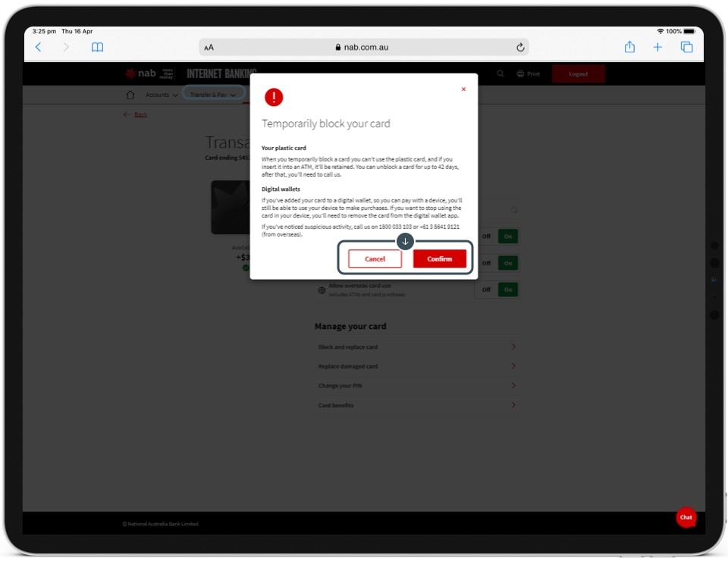The width and height of the screenshot is (728, 561).
Task: Select Card benefits menu item
Action: point(416,406)
